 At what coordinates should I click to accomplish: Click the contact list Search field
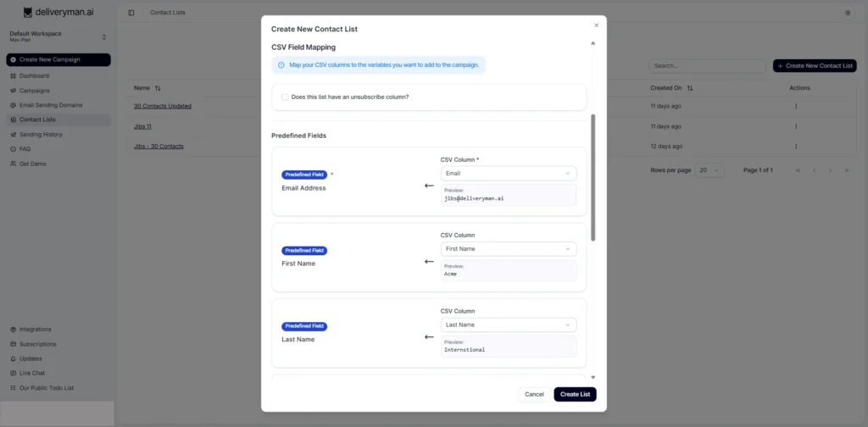coord(708,66)
